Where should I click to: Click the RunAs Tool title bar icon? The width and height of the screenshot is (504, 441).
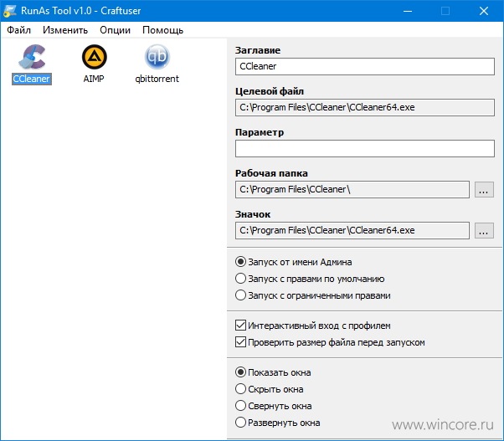point(10,11)
